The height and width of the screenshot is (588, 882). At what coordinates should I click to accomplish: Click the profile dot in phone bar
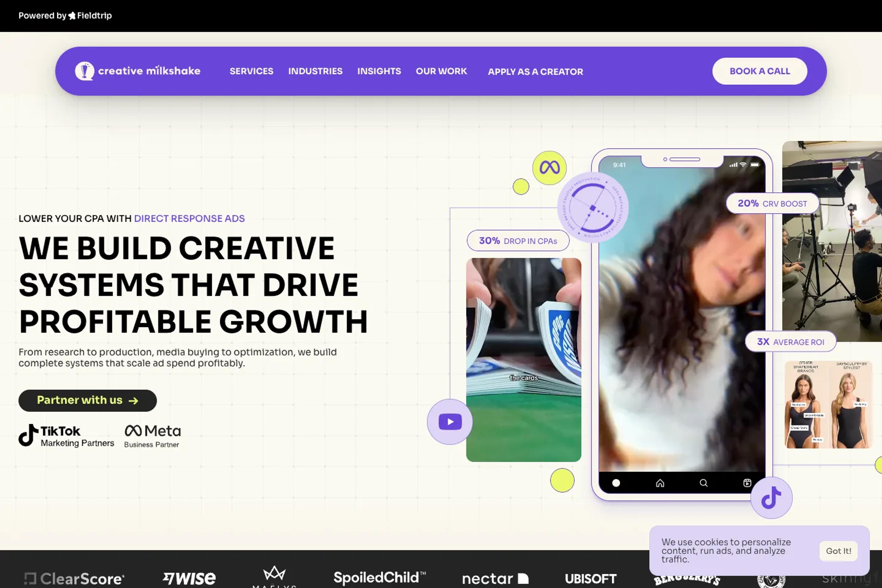coord(616,483)
